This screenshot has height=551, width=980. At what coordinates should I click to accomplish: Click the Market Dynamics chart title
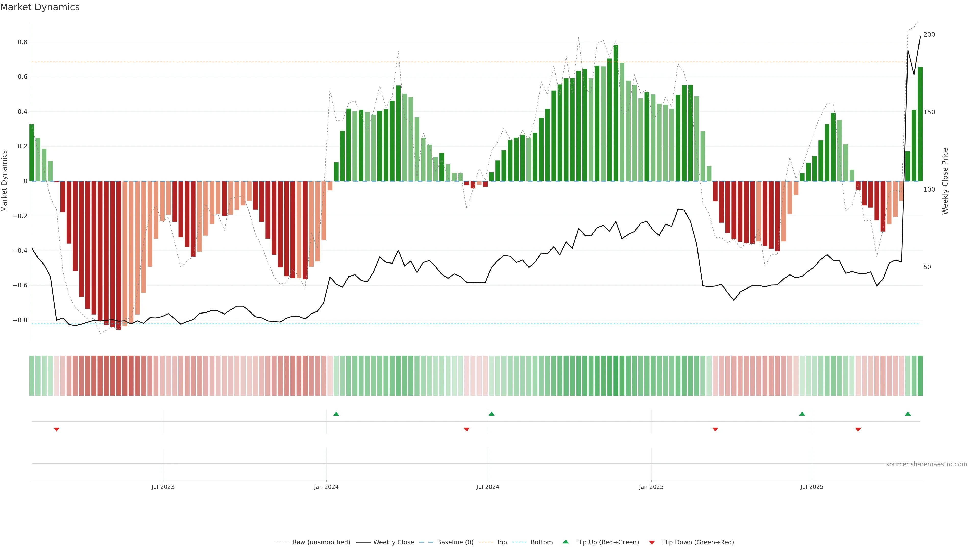[40, 7]
